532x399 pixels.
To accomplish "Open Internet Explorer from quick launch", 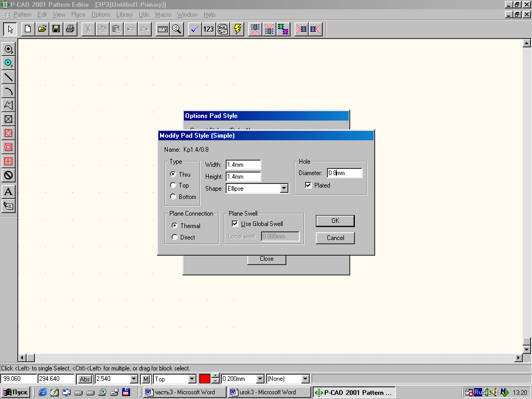I will pyautogui.click(x=43, y=393).
